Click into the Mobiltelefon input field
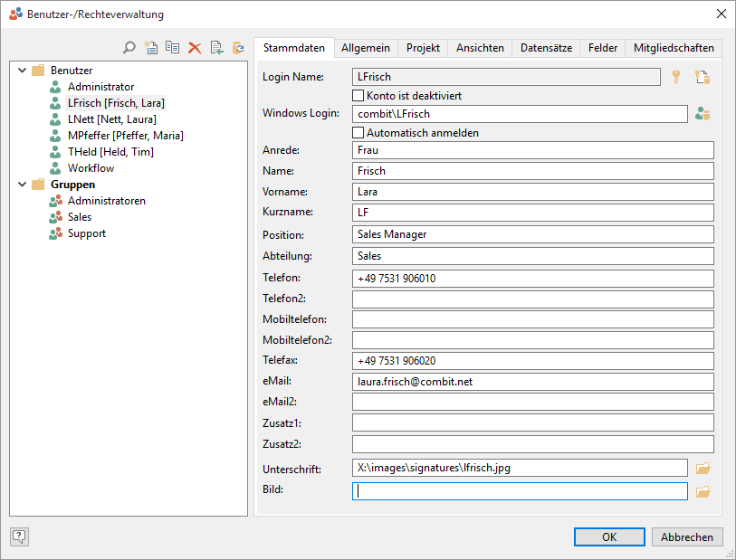 pyautogui.click(x=532, y=319)
